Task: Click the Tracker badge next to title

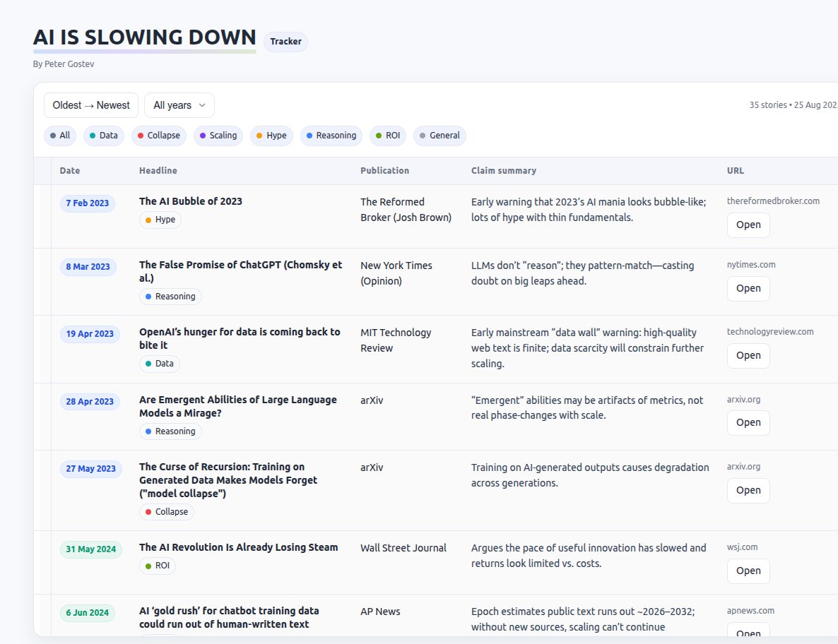Action: click(x=285, y=41)
